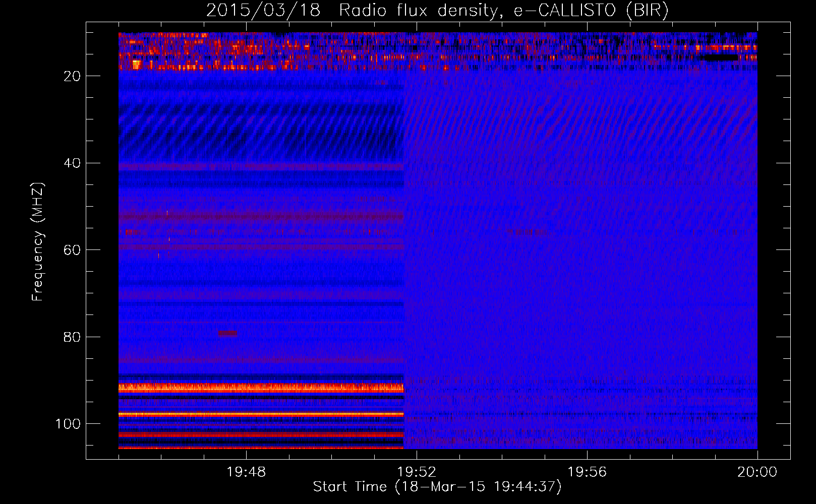Click the black data gap bar near 20:00
The height and width of the screenshot is (504, 816).
[x=720, y=57]
